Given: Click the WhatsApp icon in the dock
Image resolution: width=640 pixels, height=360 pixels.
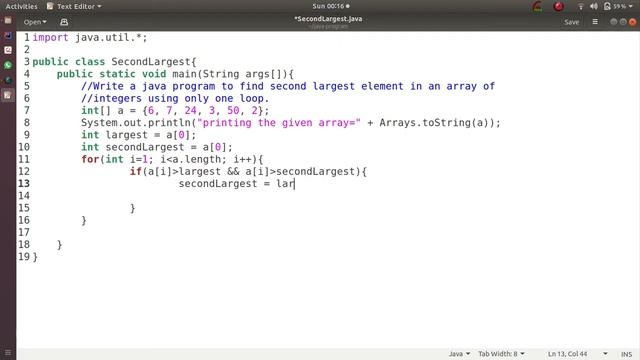Looking at the screenshot, I should point(8,65).
